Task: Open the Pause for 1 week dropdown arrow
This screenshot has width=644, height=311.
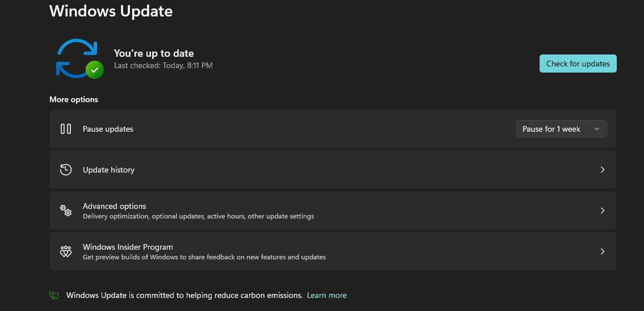Action: point(597,129)
